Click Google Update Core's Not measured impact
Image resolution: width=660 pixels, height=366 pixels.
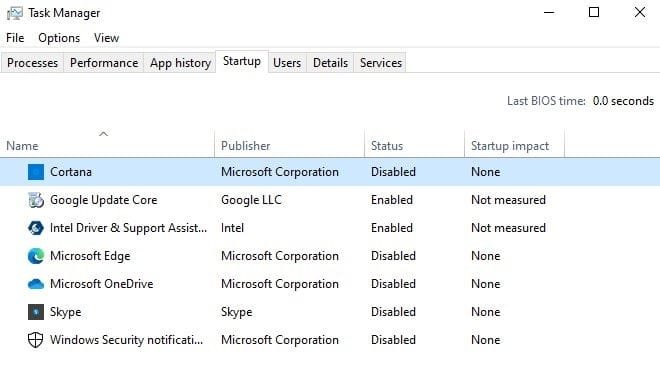(x=508, y=200)
